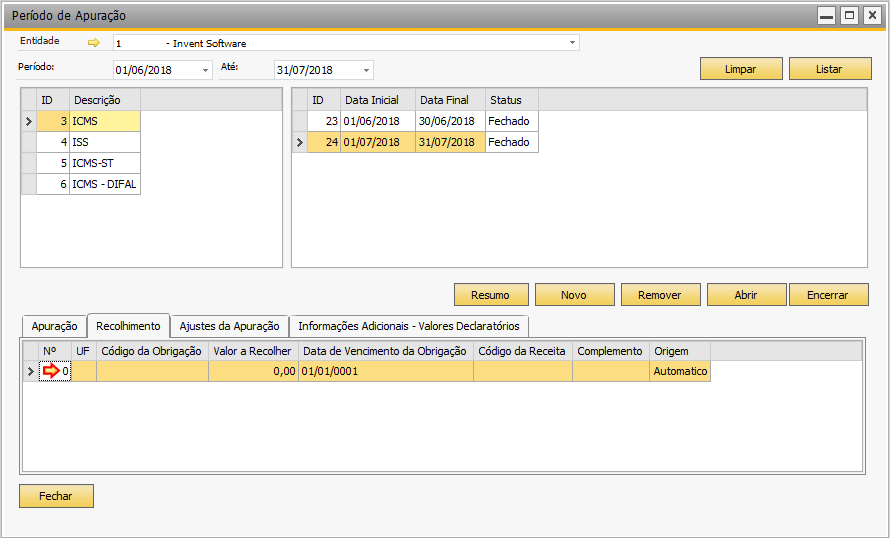
Task: Click the Resumo button
Action: (x=491, y=295)
